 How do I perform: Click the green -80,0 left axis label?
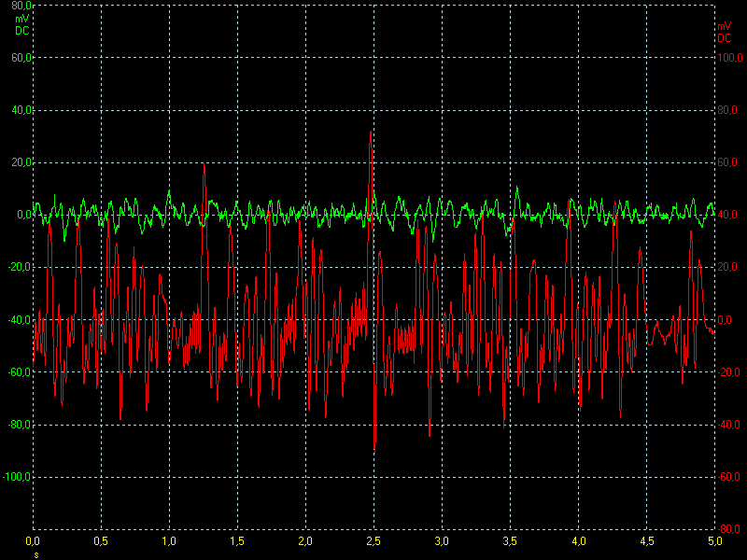(x=20, y=425)
